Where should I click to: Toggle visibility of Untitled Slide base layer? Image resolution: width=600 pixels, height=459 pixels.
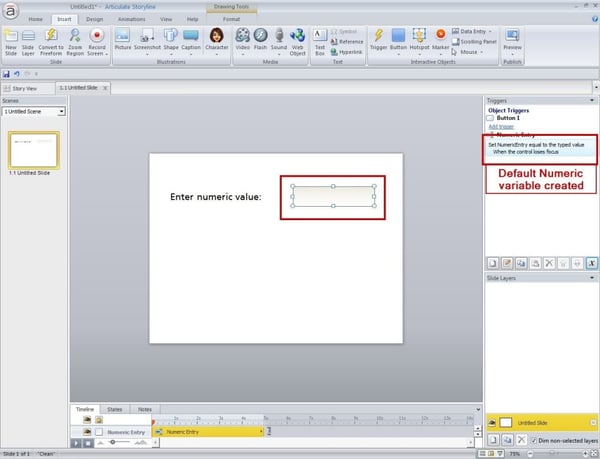point(492,423)
